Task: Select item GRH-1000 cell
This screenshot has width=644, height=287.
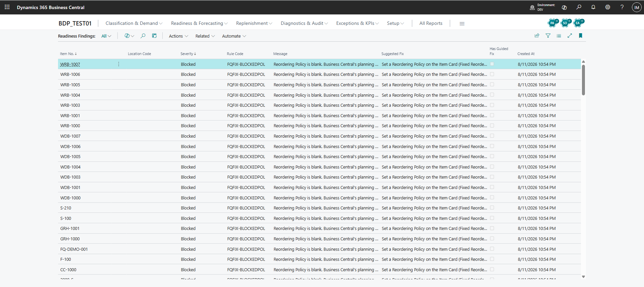Action: [x=70, y=239]
